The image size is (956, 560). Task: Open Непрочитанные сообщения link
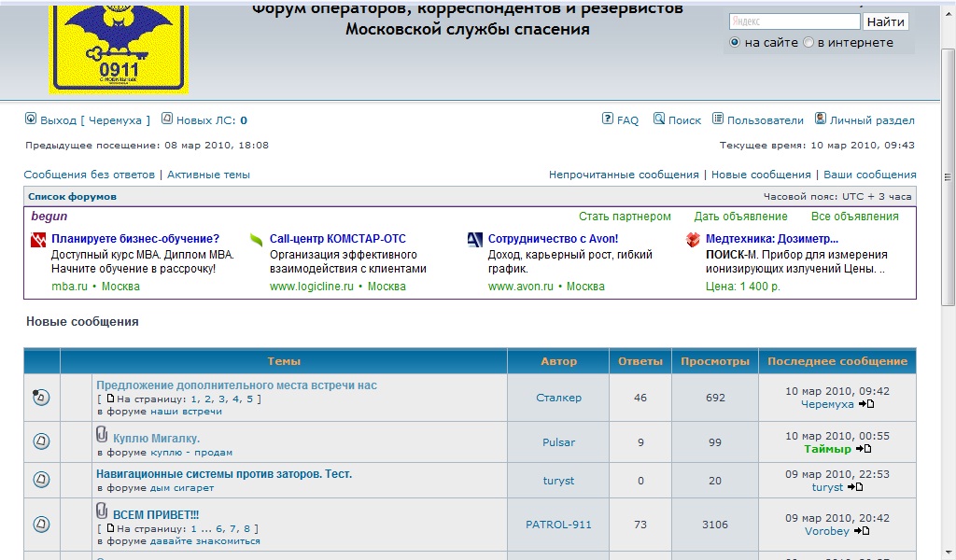[x=624, y=175]
